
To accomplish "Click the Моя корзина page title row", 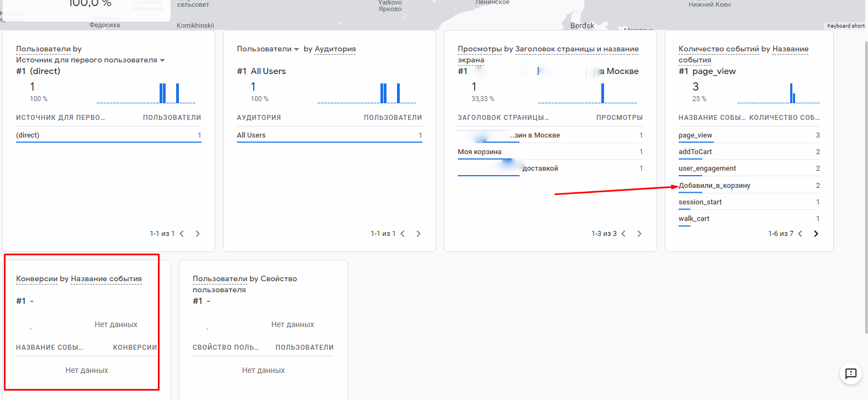I will click(479, 152).
